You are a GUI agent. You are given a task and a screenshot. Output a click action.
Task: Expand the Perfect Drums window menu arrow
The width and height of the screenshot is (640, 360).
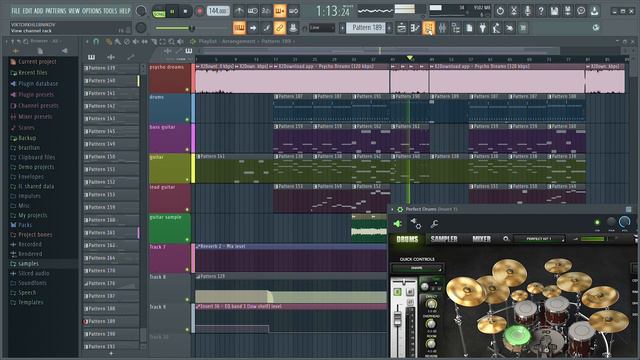click(x=392, y=209)
